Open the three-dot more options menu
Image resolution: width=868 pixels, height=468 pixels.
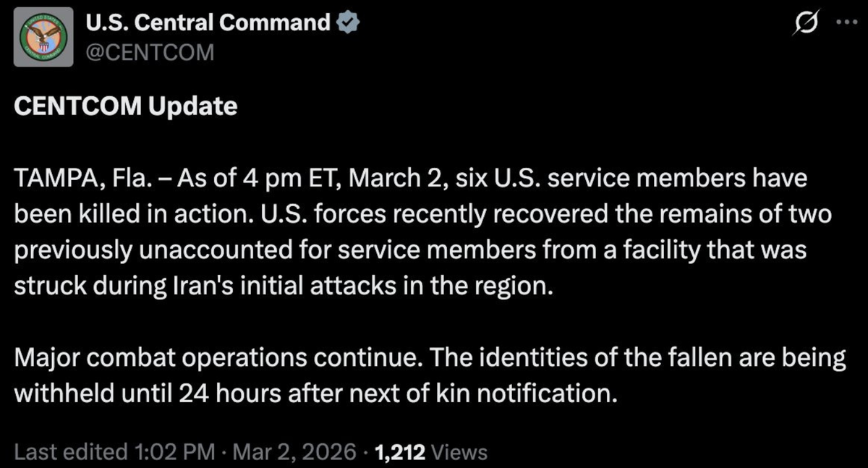point(844,22)
